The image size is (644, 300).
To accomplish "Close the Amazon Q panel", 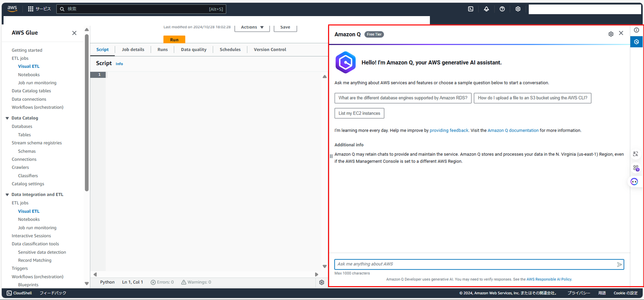I will coord(621,33).
